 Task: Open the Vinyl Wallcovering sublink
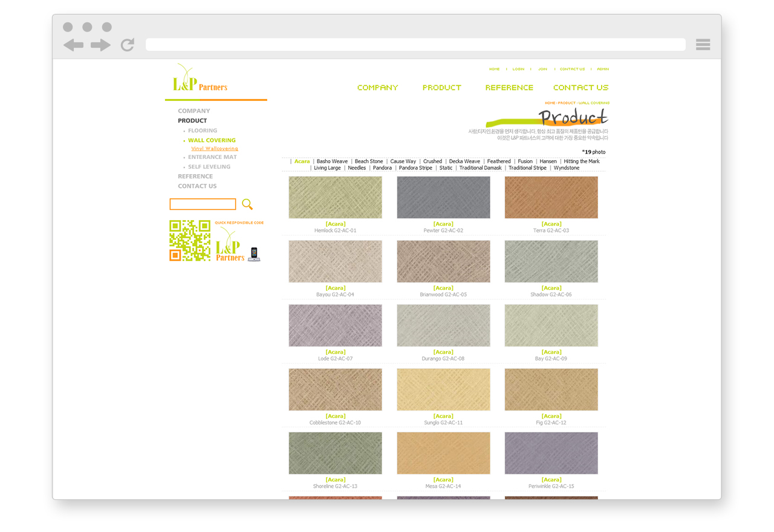point(215,149)
